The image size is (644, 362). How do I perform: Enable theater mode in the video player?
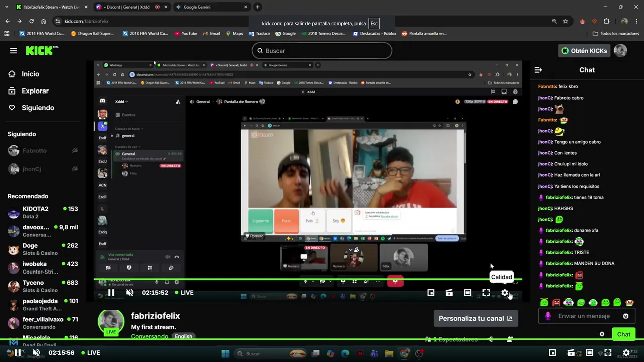pyautogui.click(x=467, y=293)
